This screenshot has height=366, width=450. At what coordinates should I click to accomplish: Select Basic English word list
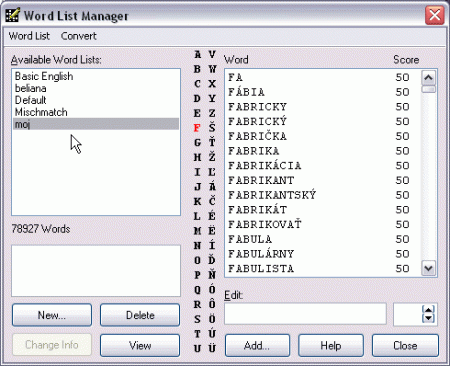point(44,76)
